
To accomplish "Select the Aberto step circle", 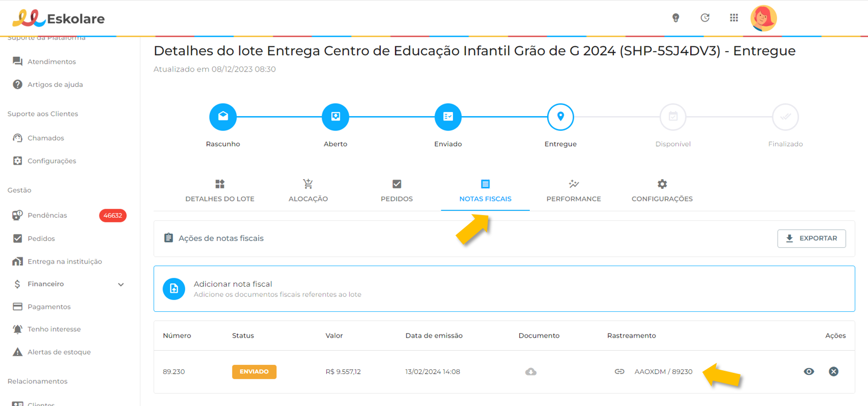I will pos(336,117).
